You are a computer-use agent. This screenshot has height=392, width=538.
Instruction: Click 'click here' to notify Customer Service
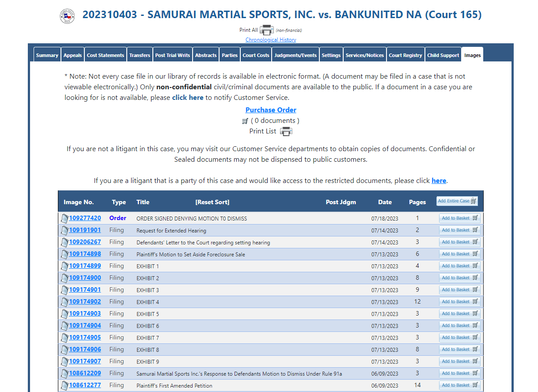pos(188,98)
